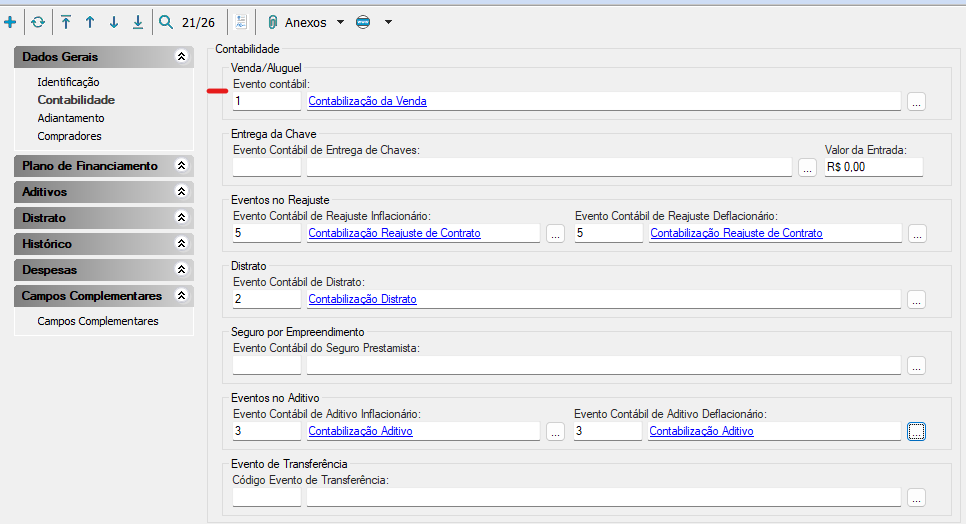Click lookup button for Evento Contábil de Distrato
This screenshot has width=966, height=524.
coord(916,300)
